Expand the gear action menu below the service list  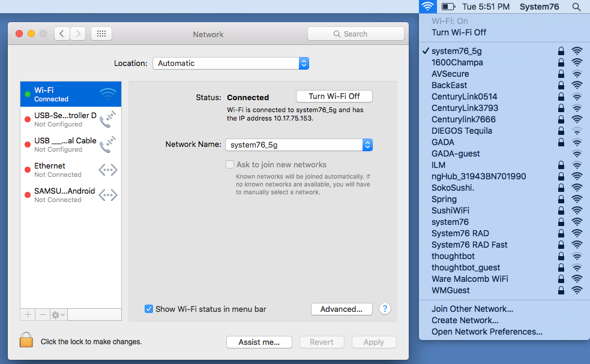(x=56, y=314)
